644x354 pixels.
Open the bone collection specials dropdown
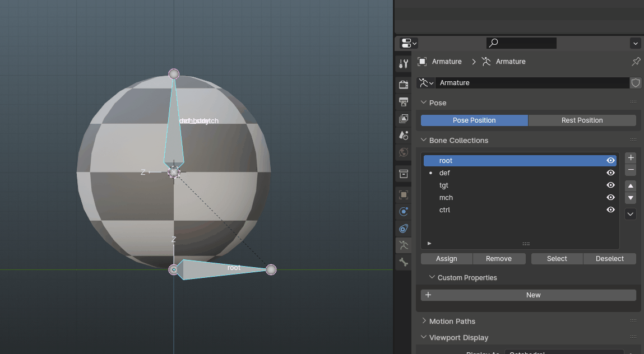pos(631,214)
